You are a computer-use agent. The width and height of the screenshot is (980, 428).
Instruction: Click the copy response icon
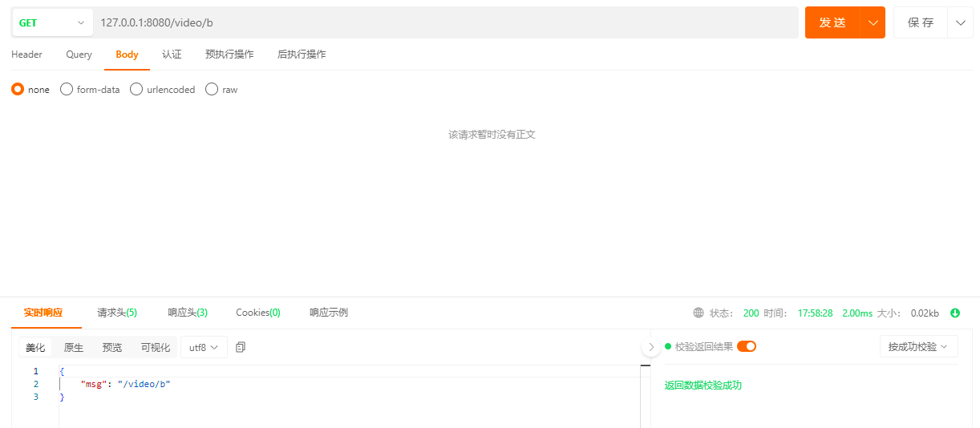pos(241,347)
